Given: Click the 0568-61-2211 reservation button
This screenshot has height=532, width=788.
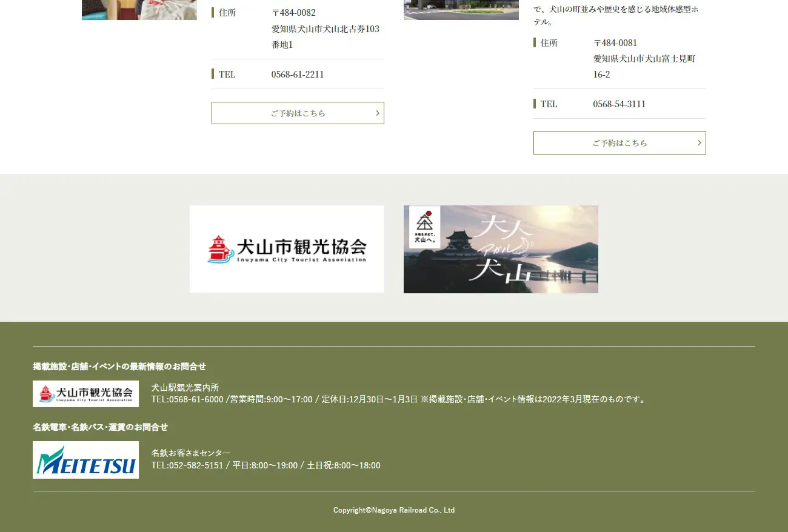Looking at the screenshot, I should (x=298, y=113).
